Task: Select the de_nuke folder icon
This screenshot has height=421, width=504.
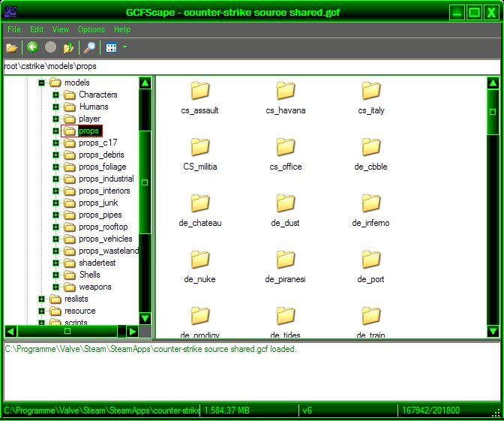Action: click(x=199, y=259)
